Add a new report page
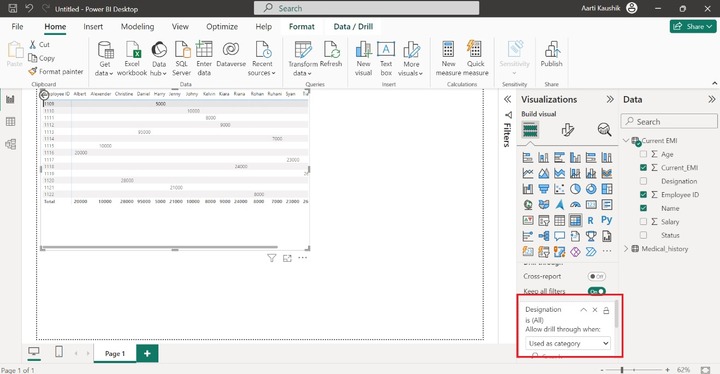The width and height of the screenshot is (720, 374). 147,353
